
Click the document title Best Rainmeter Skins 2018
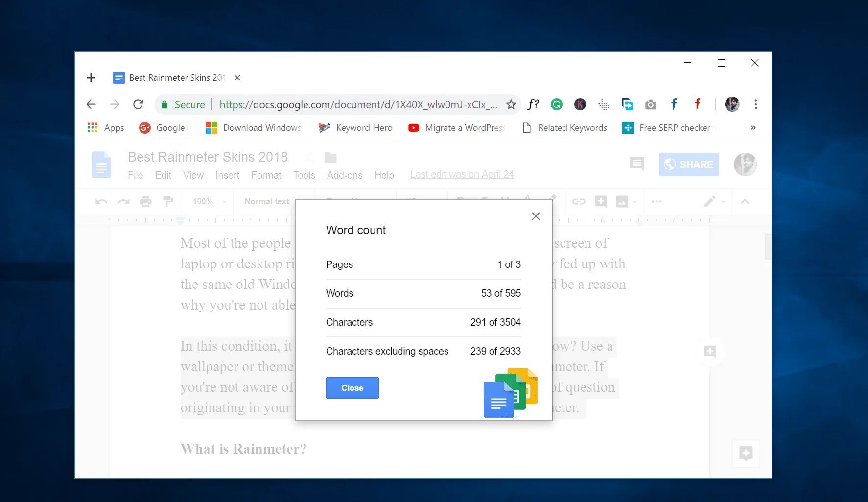(x=208, y=157)
